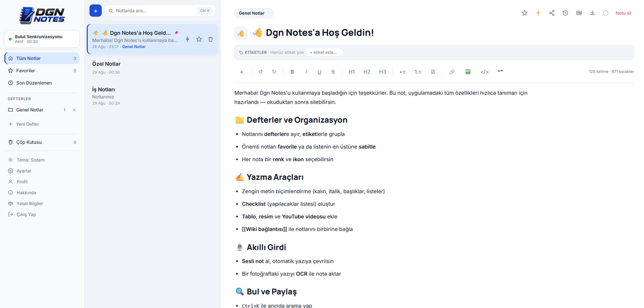Image resolution: width=644 pixels, height=308 pixels.
Task: Click the Dgn Notes logo
Action: [42, 15]
